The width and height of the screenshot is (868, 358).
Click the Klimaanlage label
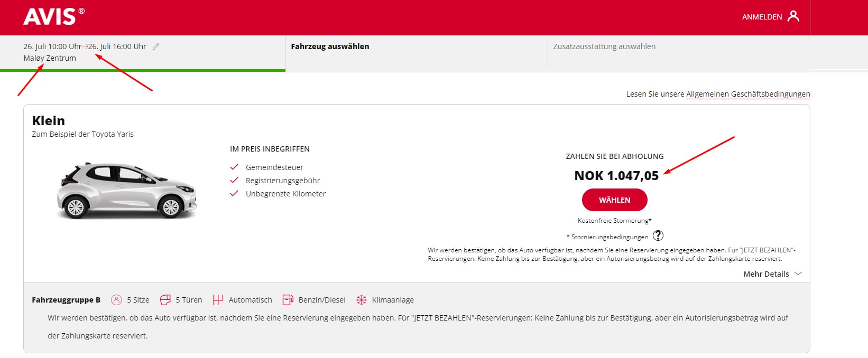(393, 300)
